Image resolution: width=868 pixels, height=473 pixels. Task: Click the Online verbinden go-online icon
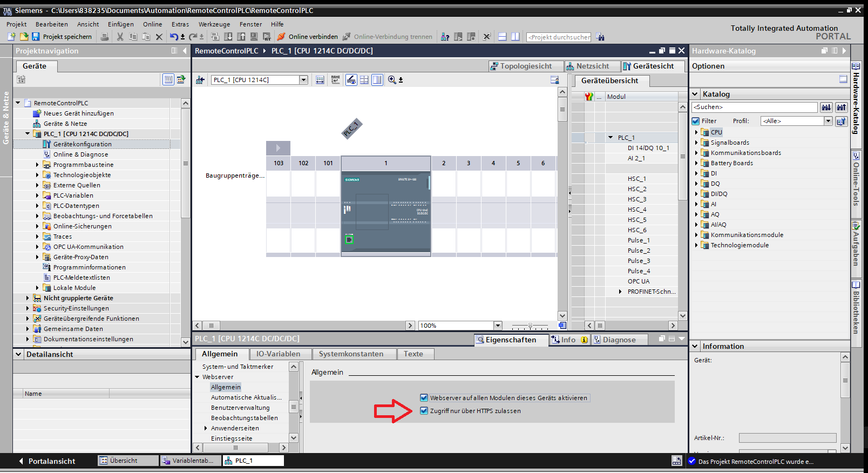click(x=281, y=37)
